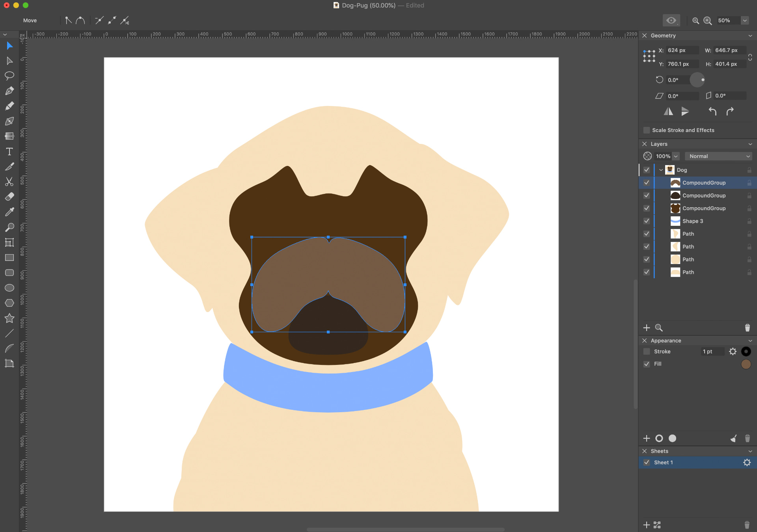This screenshot has width=757, height=532.
Task: Select Sheet 1 in Sheets panel
Action: tap(663, 463)
